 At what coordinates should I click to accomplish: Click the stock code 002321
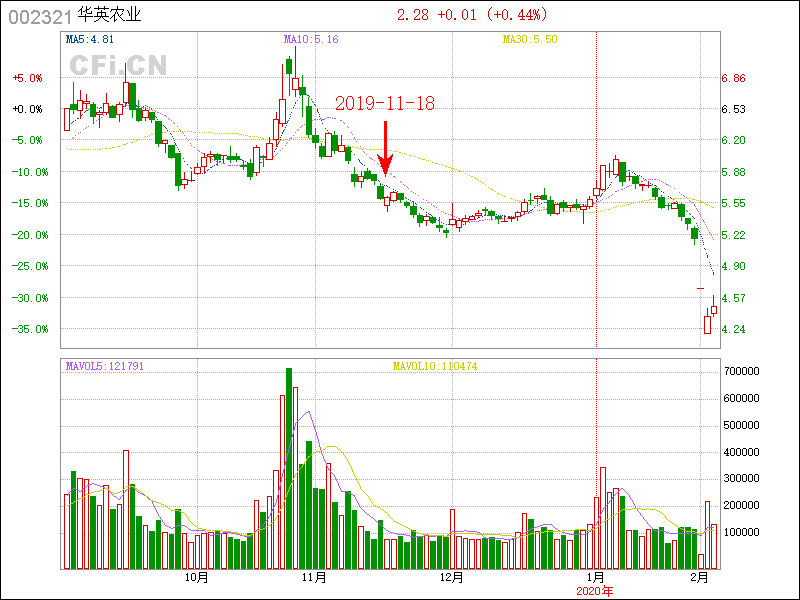pos(40,16)
